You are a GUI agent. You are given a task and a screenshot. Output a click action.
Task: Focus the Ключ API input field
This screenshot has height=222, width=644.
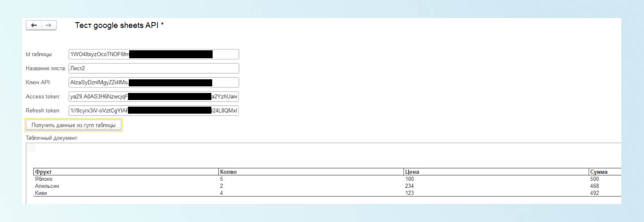(x=153, y=82)
